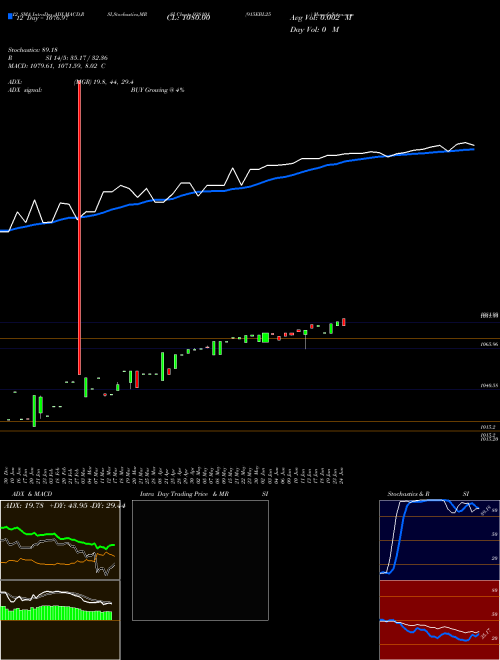500x660 pixels.
Task: Click the long-wick green candle below 1065.96 line
Action: tap(305, 339)
